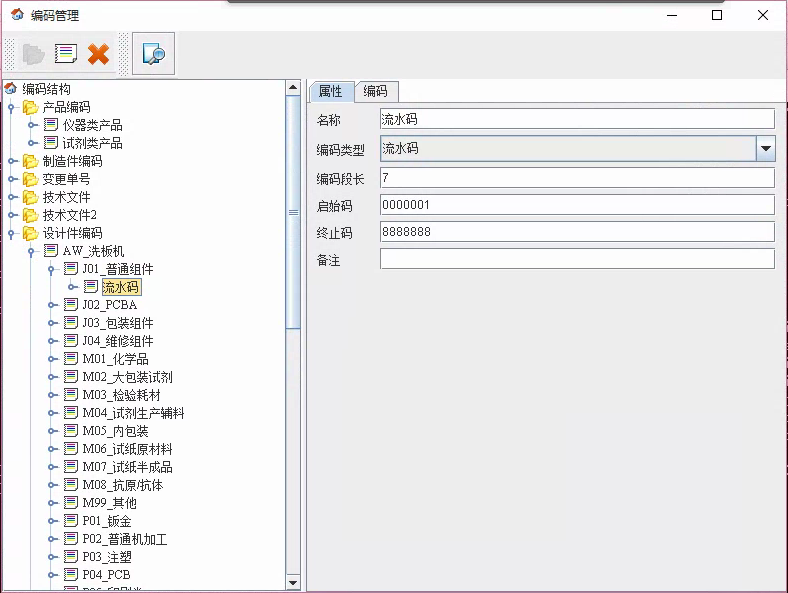788x593 pixels.
Task: Switch to the 编码 tab
Action: pos(375,92)
